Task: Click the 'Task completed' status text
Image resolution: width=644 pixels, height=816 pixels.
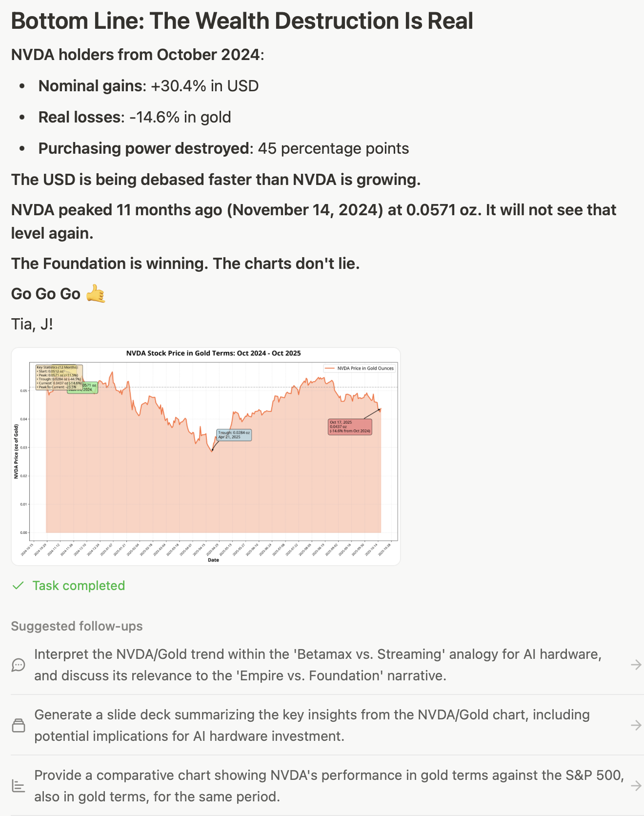Action: pyautogui.click(x=79, y=586)
